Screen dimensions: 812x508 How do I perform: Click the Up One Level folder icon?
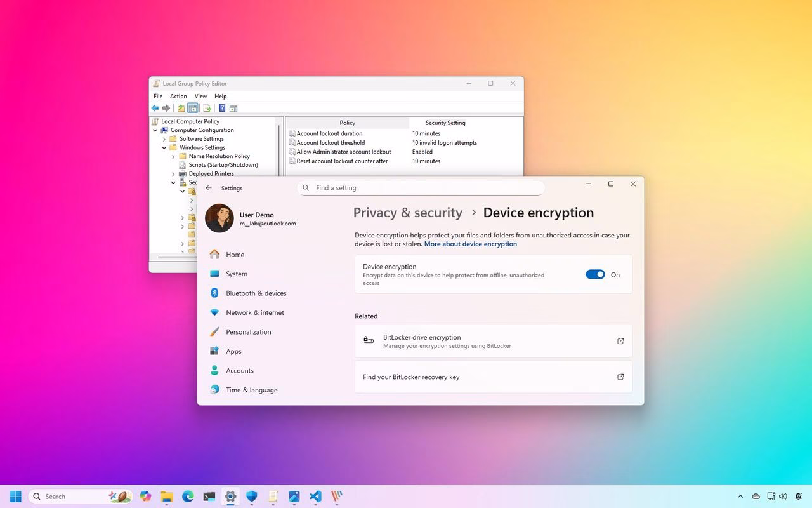click(181, 108)
